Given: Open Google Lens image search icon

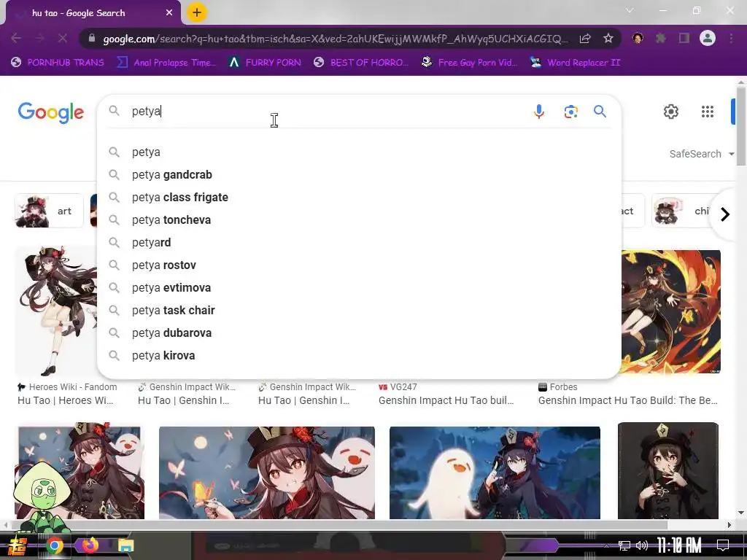Looking at the screenshot, I should 570,112.
